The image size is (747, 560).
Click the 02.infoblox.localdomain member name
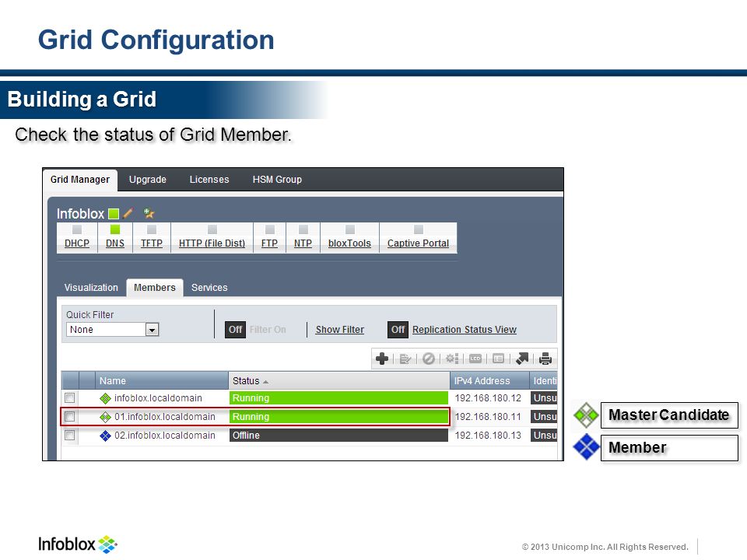point(165,436)
